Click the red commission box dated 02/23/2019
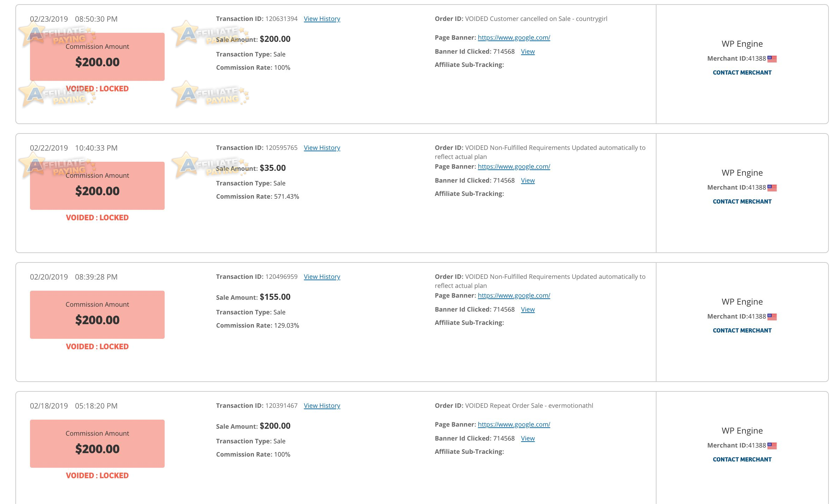The height and width of the screenshot is (504, 840). coord(97,57)
